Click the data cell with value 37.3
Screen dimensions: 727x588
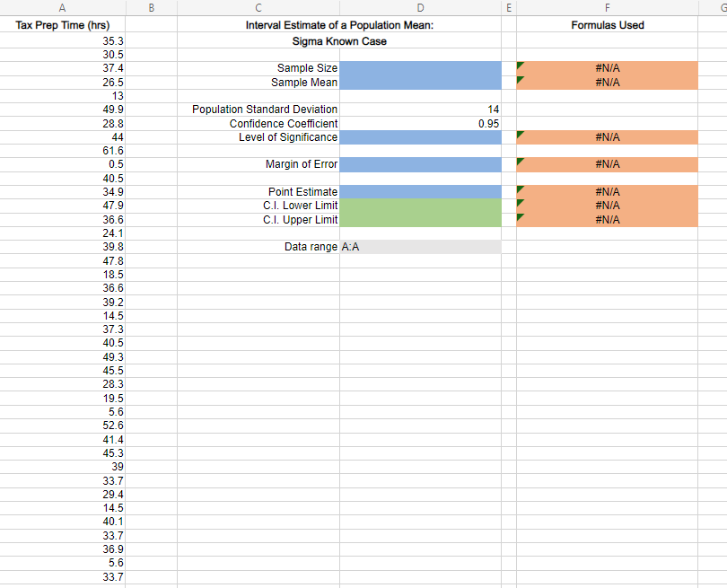[x=63, y=329]
